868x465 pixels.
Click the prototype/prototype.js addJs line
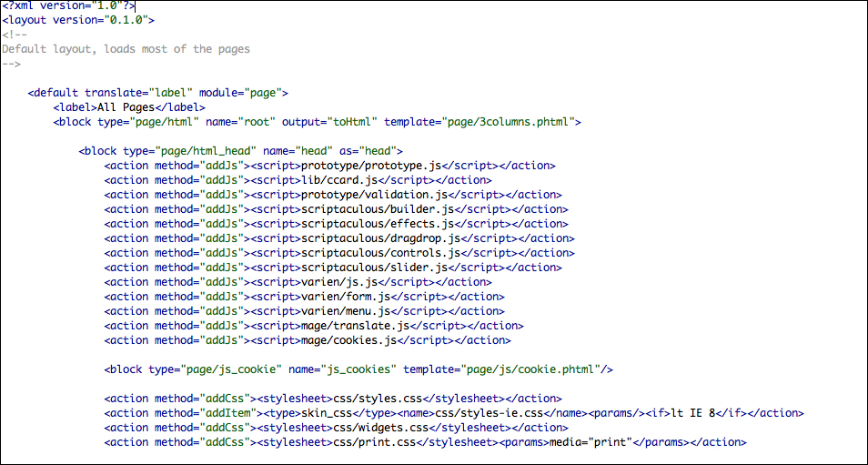[330, 166]
